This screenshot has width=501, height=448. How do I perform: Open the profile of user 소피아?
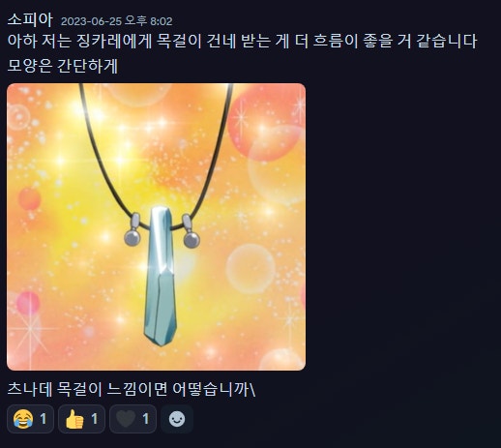pyautogui.click(x=30, y=20)
